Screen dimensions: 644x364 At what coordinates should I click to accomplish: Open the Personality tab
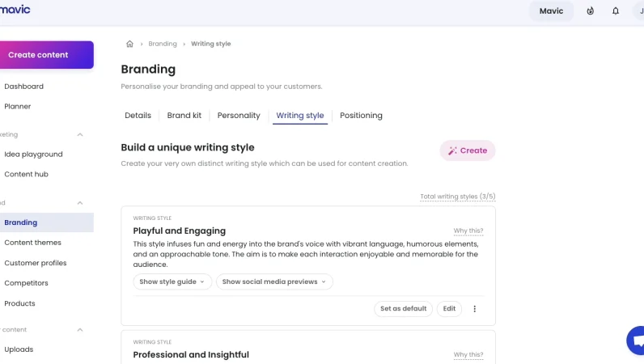point(239,116)
